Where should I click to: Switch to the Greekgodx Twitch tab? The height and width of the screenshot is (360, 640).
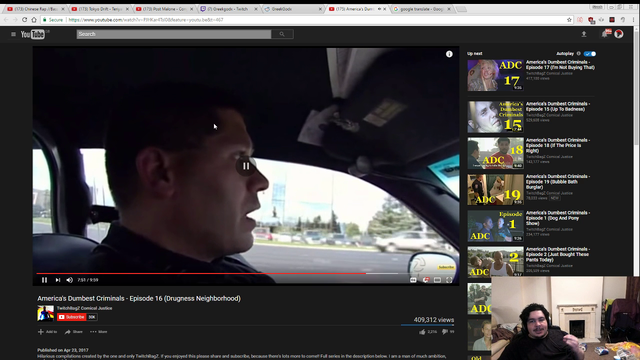click(x=229, y=9)
